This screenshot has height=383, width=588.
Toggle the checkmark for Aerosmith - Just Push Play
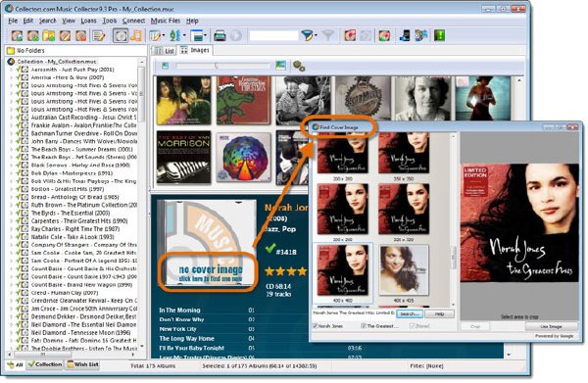tap(18, 70)
